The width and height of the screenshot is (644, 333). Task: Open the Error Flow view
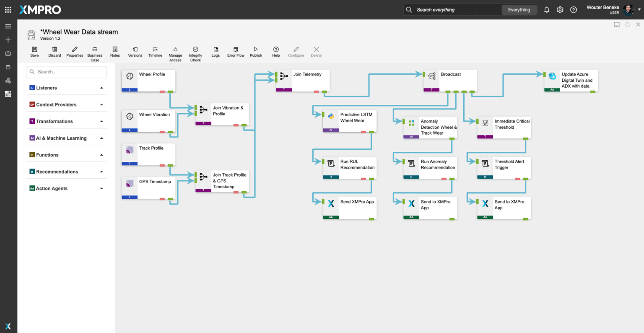pyautogui.click(x=236, y=49)
